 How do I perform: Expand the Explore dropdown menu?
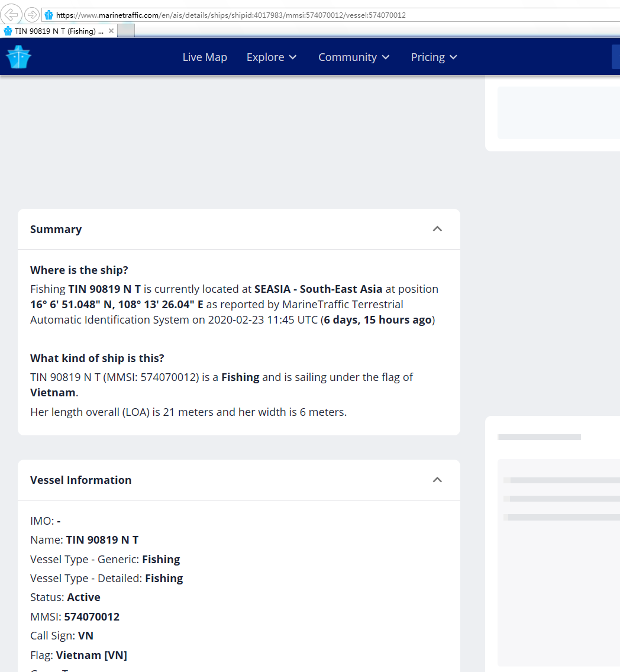272,57
